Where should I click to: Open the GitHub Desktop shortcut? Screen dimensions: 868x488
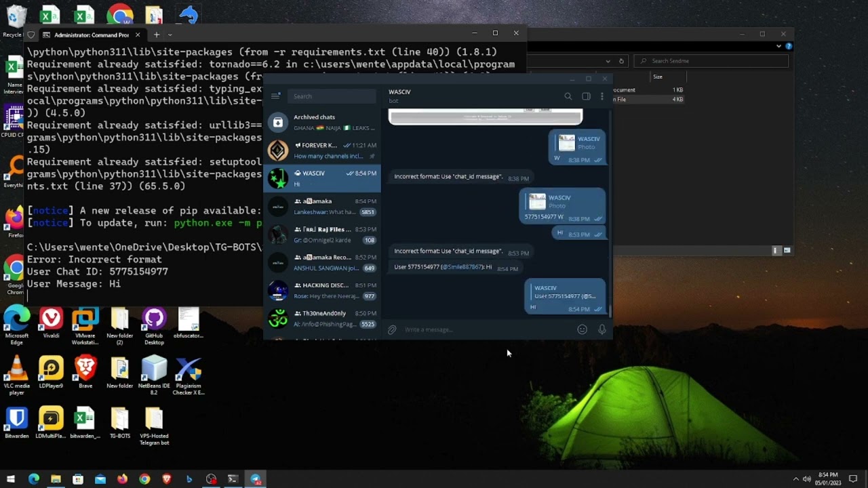tap(154, 326)
